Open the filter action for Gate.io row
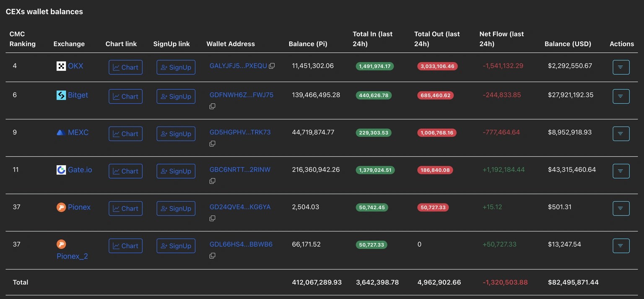The image size is (644, 299). pos(621,171)
